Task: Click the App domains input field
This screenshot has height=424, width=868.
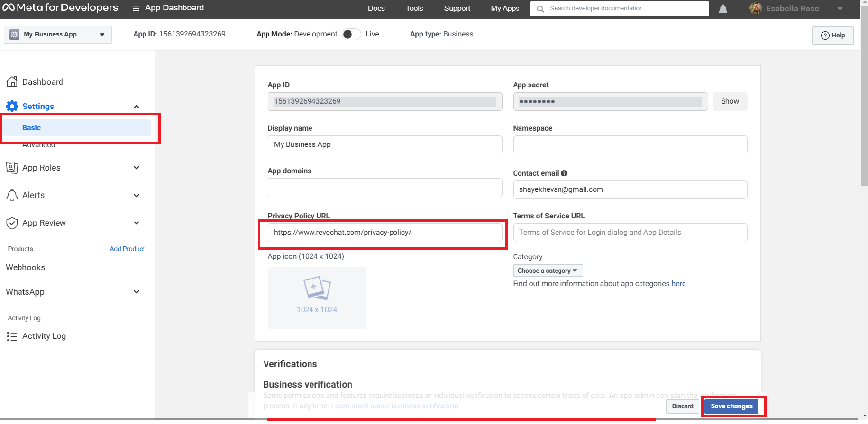Action: click(x=385, y=188)
